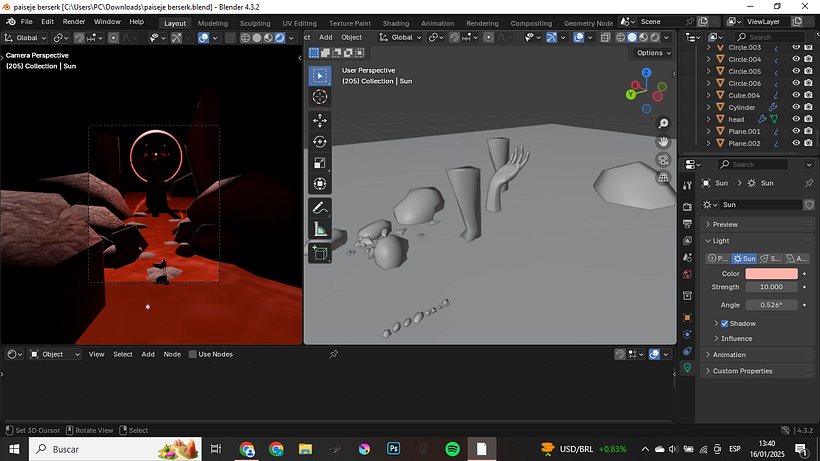The image size is (820, 461).
Task: Enable the Shadow checkbox
Action: [x=725, y=324]
